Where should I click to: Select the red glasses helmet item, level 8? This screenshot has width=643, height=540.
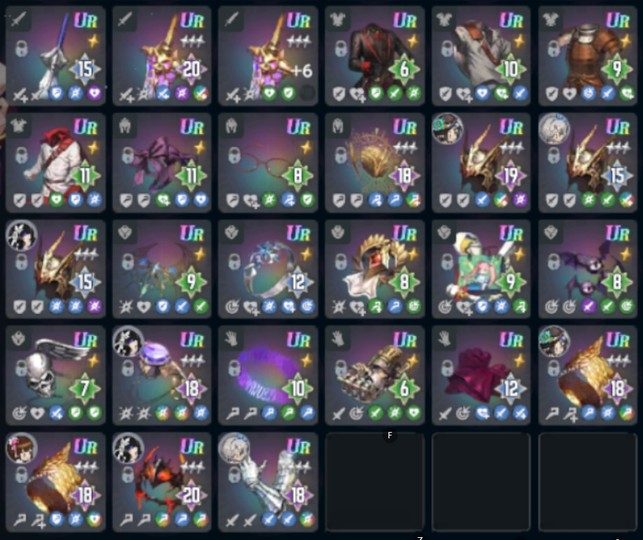coord(268,162)
